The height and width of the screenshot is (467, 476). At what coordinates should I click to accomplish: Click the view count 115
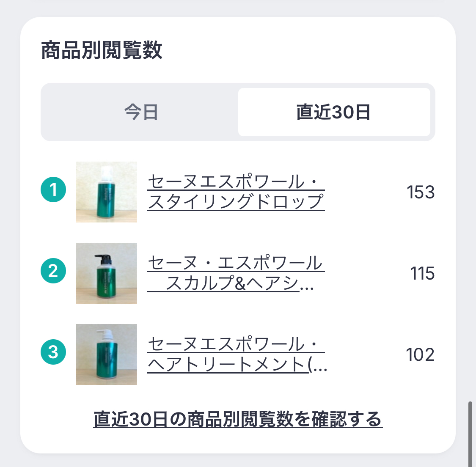point(422,274)
